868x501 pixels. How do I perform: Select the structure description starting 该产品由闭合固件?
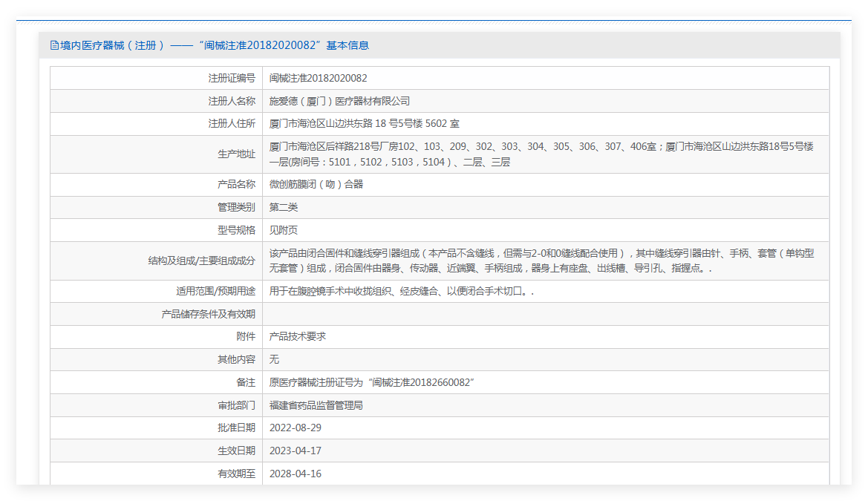(541, 261)
